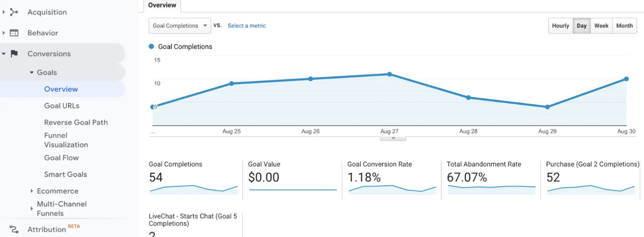Expand the Ecommerce submenu arrow
Screen dimensions: 644x237
pyautogui.click(x=32, y=191)
